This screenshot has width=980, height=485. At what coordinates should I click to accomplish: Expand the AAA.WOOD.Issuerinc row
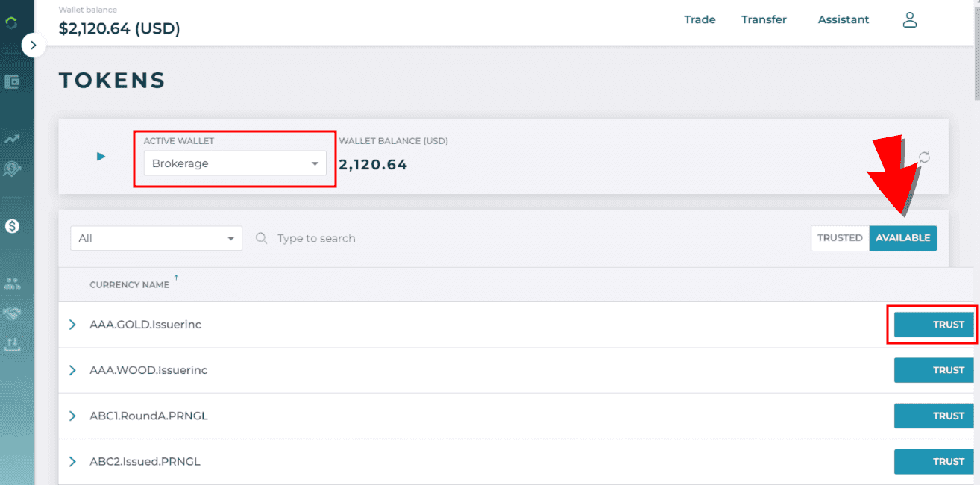pos(72,370)
